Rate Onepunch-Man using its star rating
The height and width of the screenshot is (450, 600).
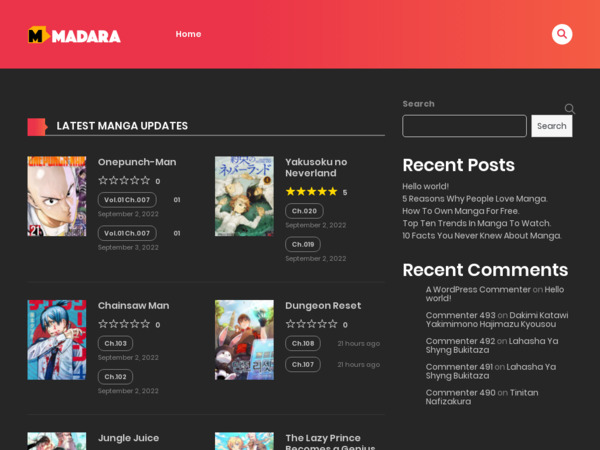[124, 180]
